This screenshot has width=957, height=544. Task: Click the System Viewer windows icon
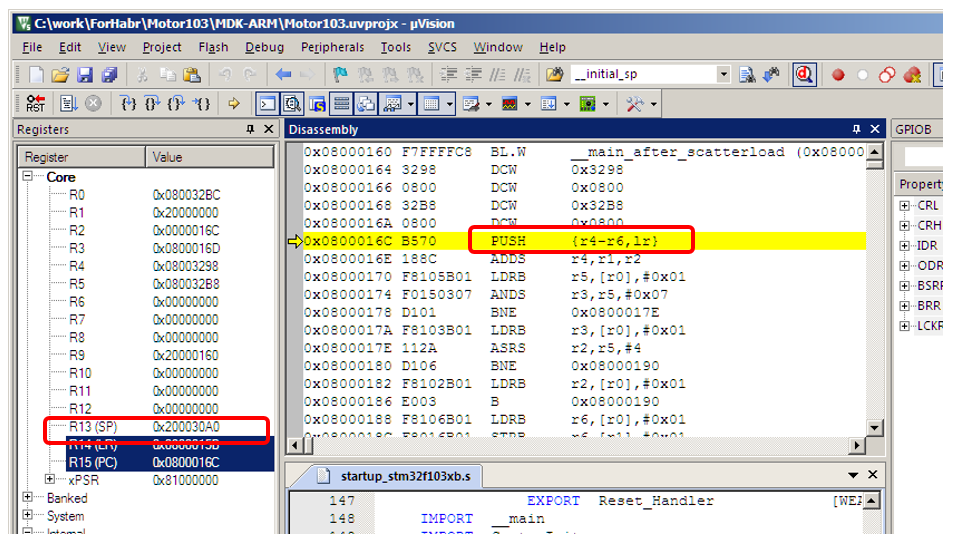(588, 104)
